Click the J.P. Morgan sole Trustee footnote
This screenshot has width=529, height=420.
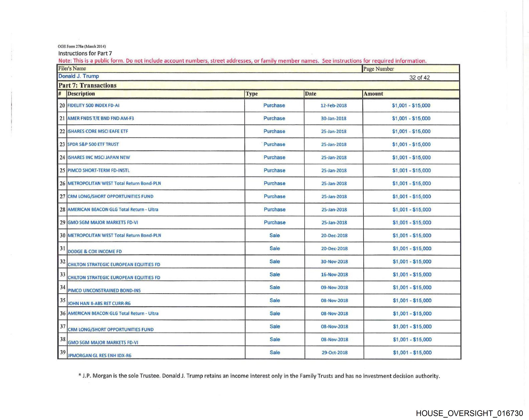click(x=259, y=376)
